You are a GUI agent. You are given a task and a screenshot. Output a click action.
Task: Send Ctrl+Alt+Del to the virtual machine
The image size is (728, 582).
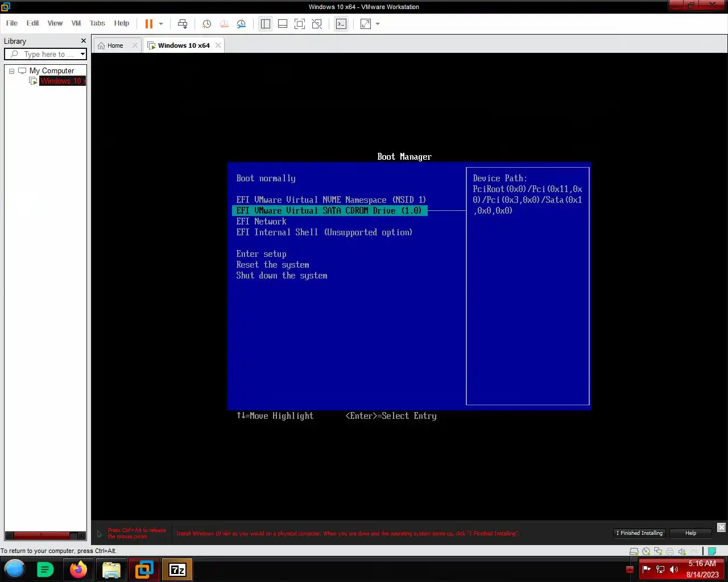(x=183, y=24)
